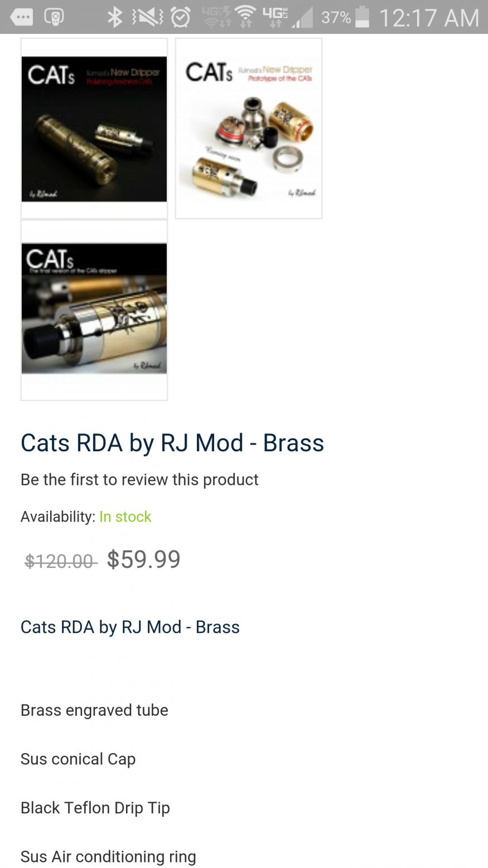Tap the 12:17 AM clock
488x868 pixels.
tap(429, 17)
